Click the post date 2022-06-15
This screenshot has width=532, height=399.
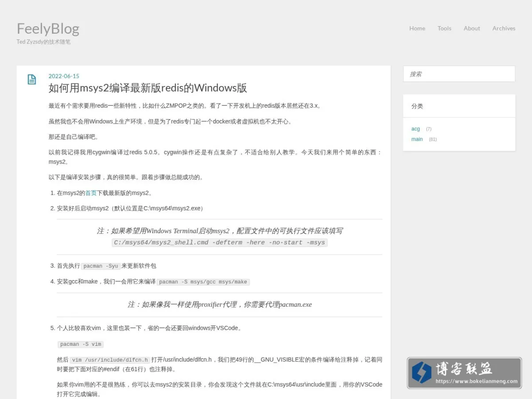tap(64, 76)
